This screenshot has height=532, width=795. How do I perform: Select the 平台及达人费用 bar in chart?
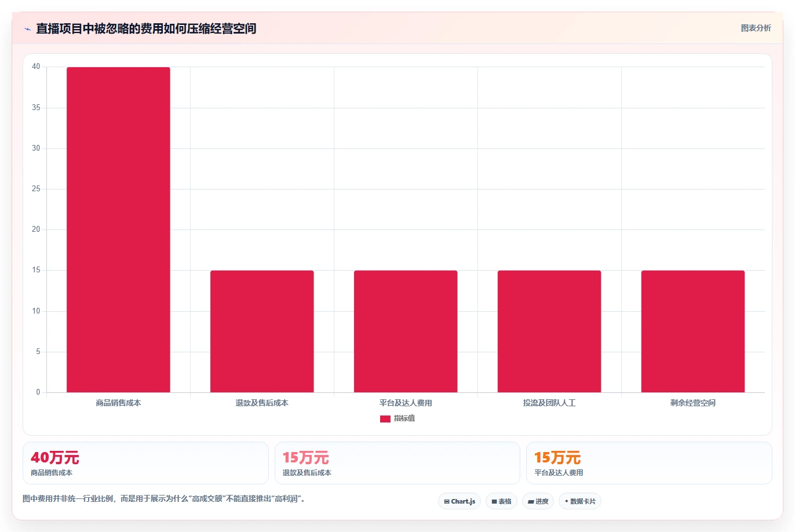406,331
